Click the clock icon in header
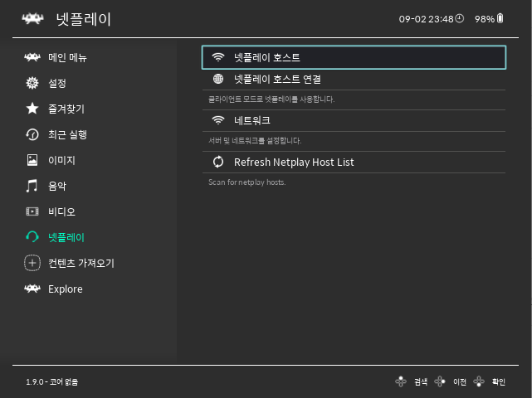Viewport: 532px width, 398px height. 460,18
